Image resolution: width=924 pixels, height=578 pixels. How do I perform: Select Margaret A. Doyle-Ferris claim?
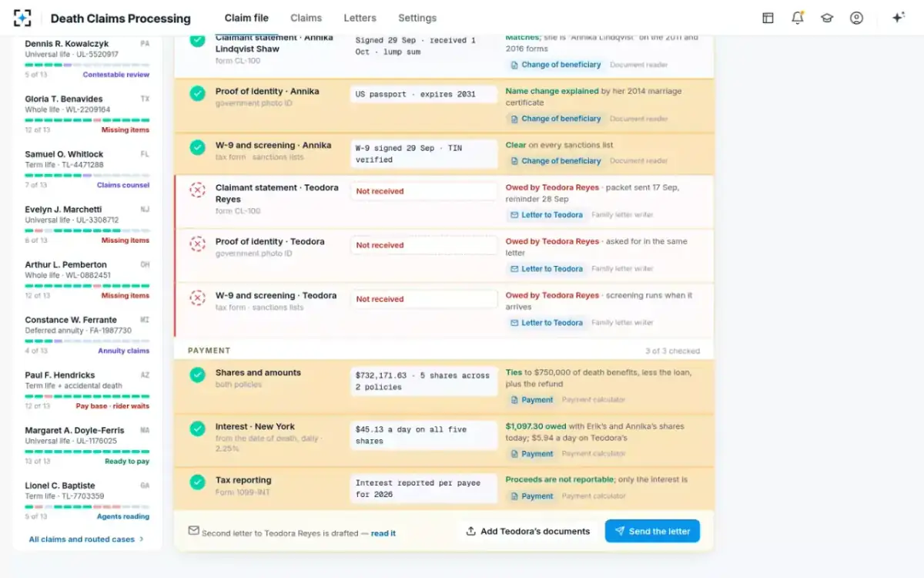[87, 445]
